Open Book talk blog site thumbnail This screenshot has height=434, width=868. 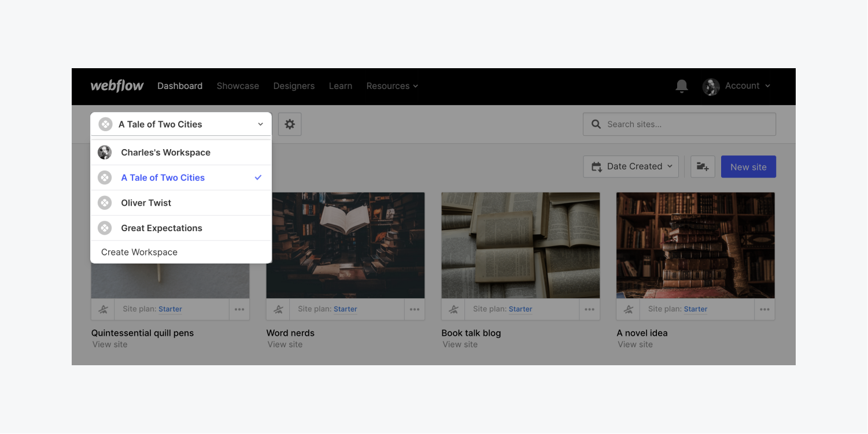tap(520, 246)
